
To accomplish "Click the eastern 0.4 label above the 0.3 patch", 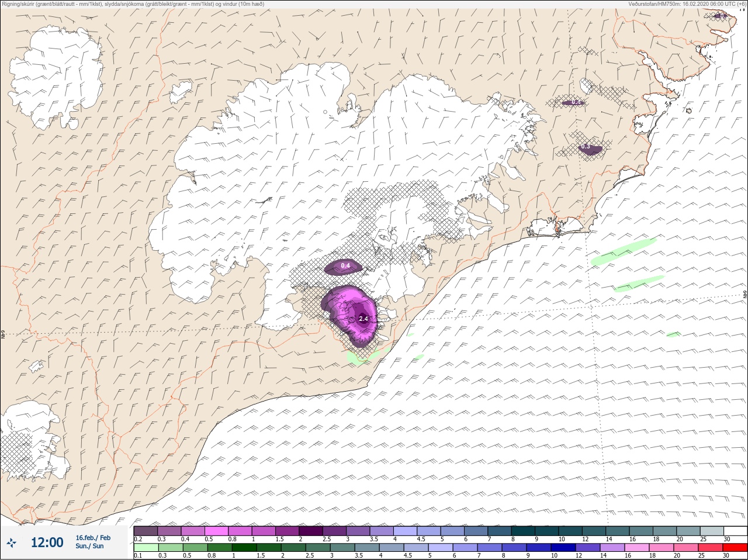I will click(x=577, y=102).
